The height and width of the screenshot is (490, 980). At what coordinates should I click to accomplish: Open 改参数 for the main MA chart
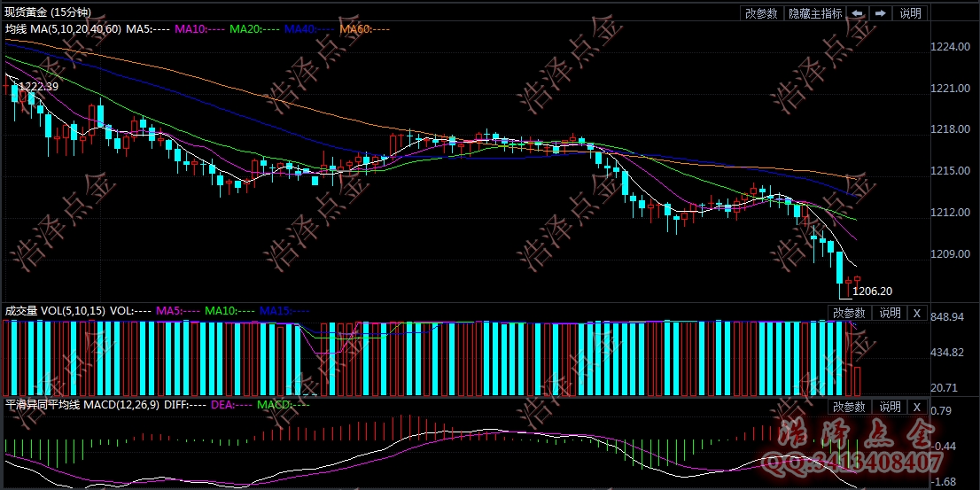click(x=761, y=13)
